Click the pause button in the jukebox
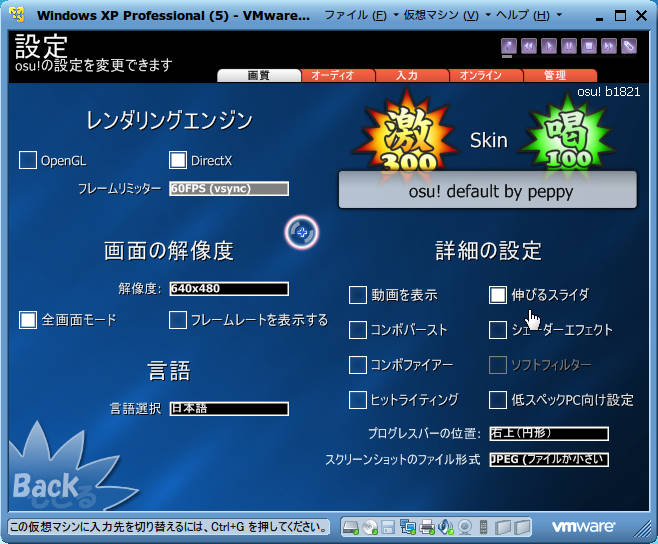The height and width of the screenshot is (544, 658). pos(569,46)
